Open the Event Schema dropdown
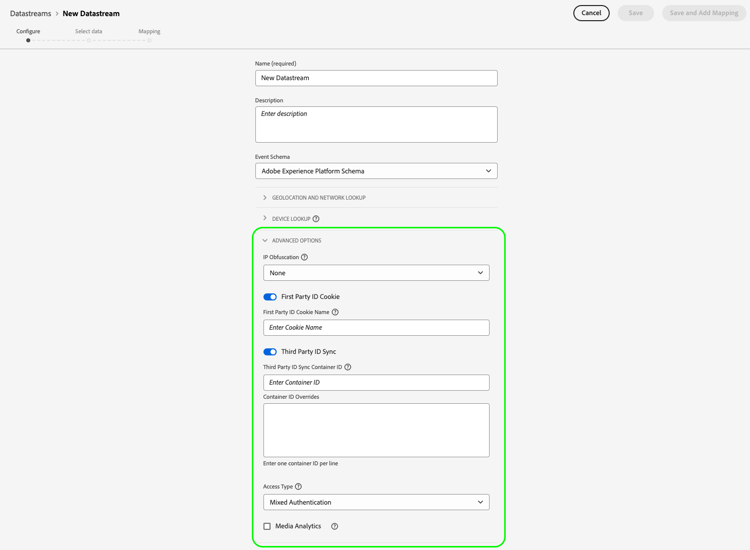The width and height of the screenshot is (750, 550). (376, 171)
